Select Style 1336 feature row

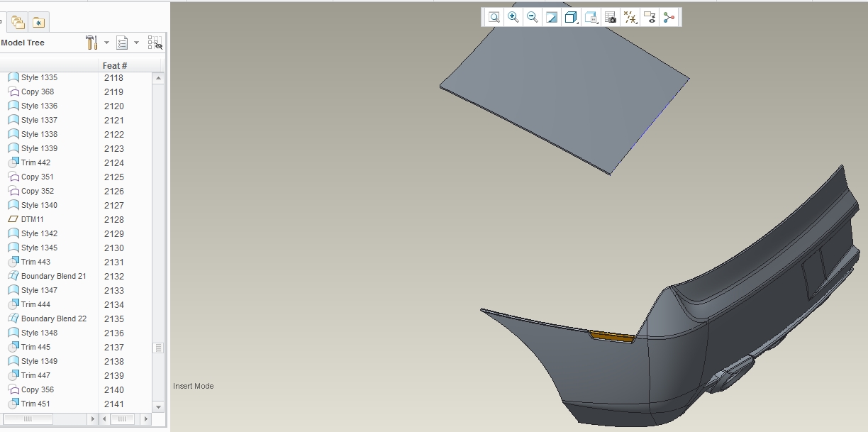pyautogui.click(x=39, y=106)
